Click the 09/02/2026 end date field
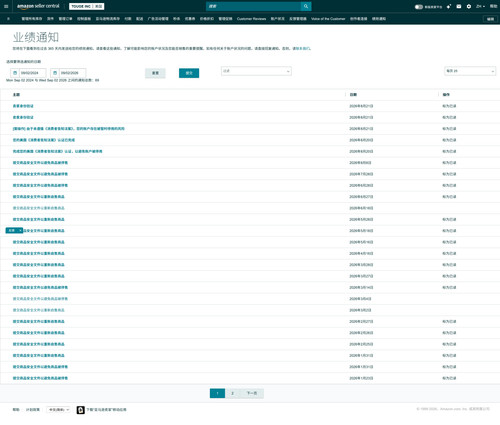This screenshot has width=500, height=425. pos(72,73)
